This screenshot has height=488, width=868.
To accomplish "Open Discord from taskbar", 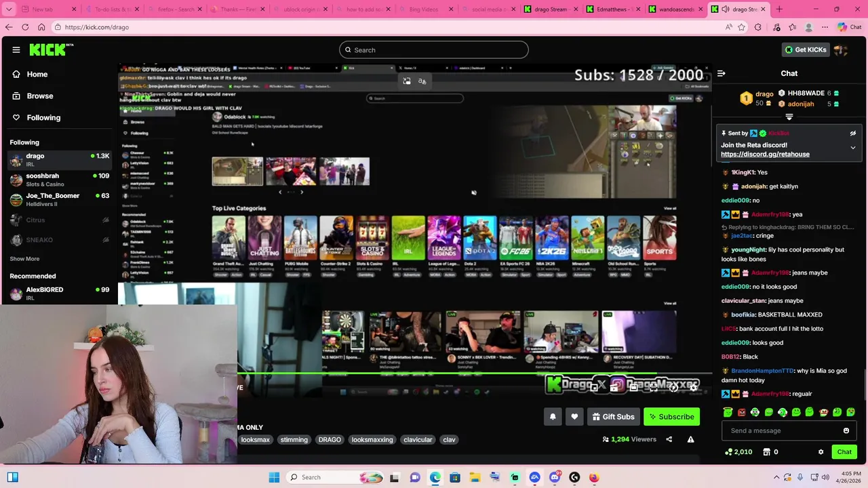I will [555, 477].
